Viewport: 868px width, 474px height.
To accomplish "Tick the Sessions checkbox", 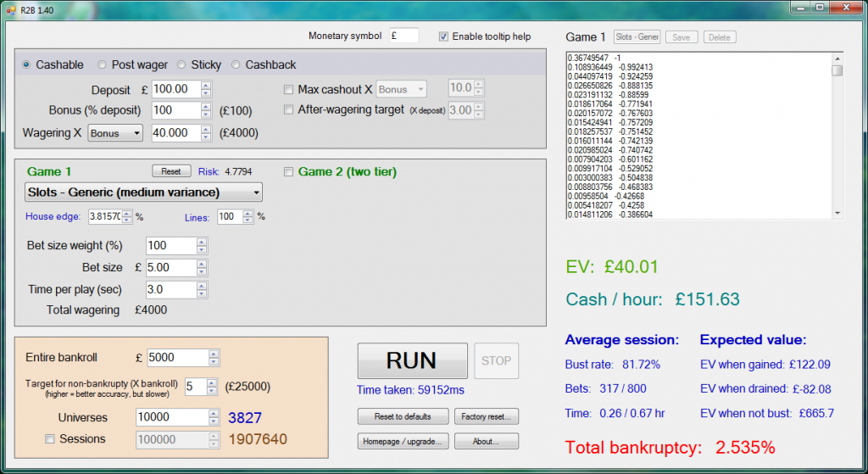I will pyautogui.click(x=50, y=439).
